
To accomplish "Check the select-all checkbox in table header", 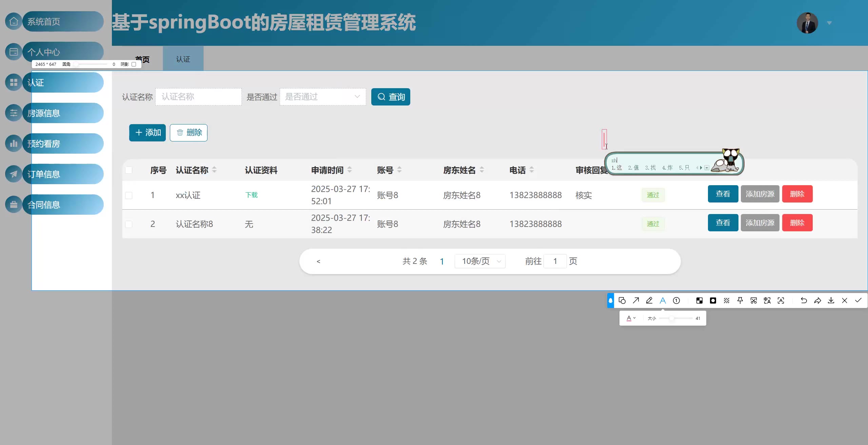I will (129, 170).
